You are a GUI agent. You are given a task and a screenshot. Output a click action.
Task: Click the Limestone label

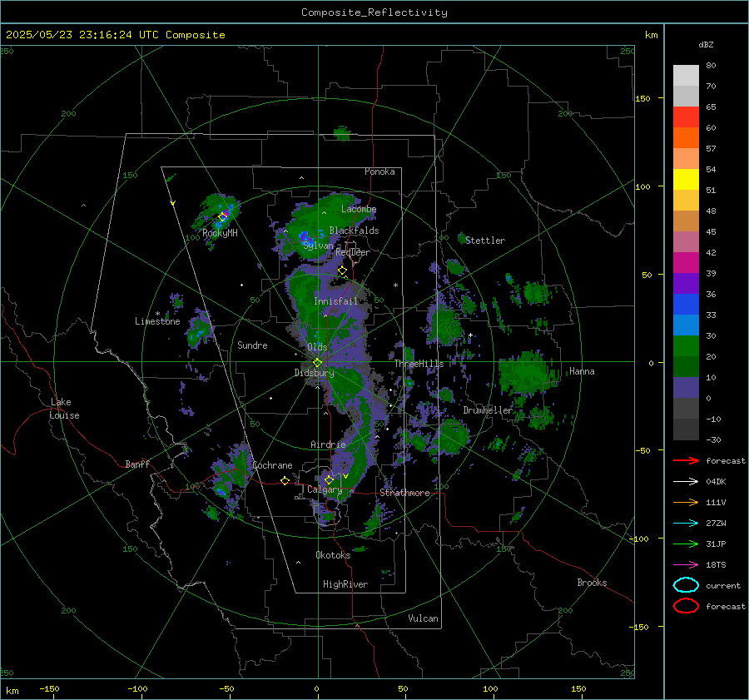pos(157,321)
